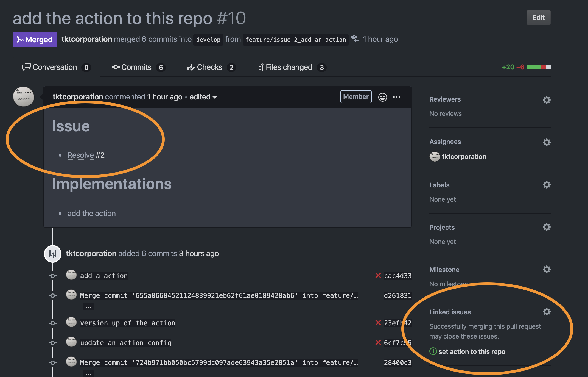Click assignee tktcorporation in sidebar

464,157
